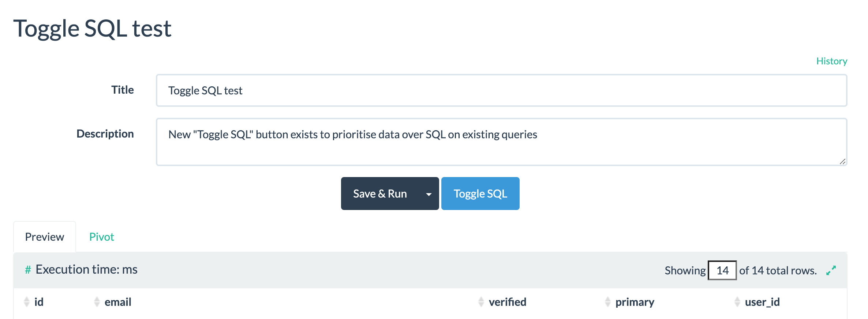Click the Toggle SQL button
868x319 pixels.
480,194
